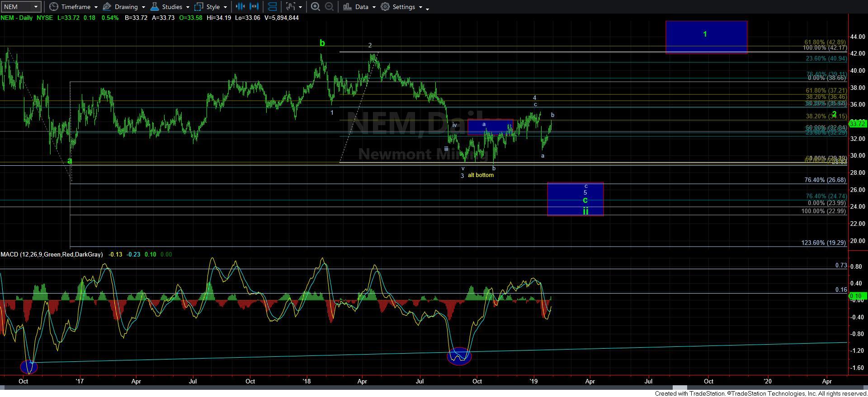Expand the Data dropdown arrow
This screenshot has height=397, width=868.
pos(374,7)
